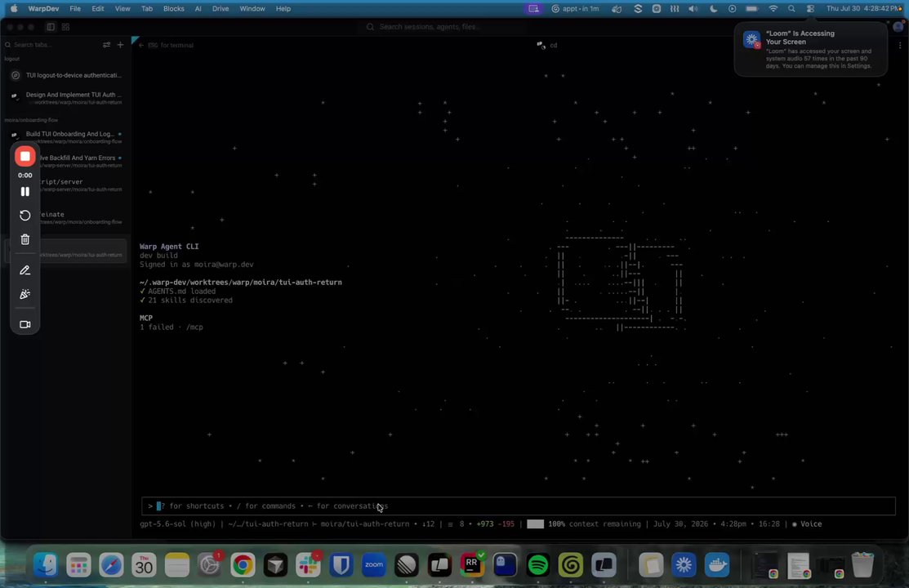Click '1 failed · /mcp' status text
This screenshot has width=909, height=588.
point(171,327)
